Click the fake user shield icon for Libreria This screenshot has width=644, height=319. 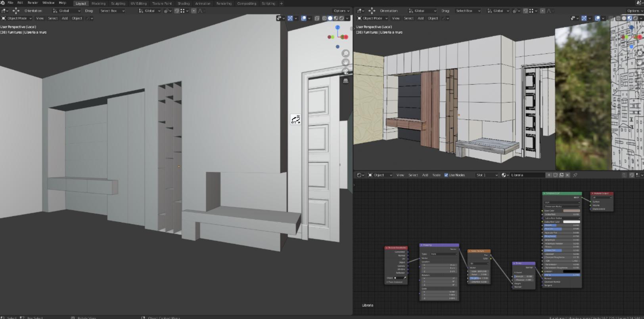[x=556, y=175]
